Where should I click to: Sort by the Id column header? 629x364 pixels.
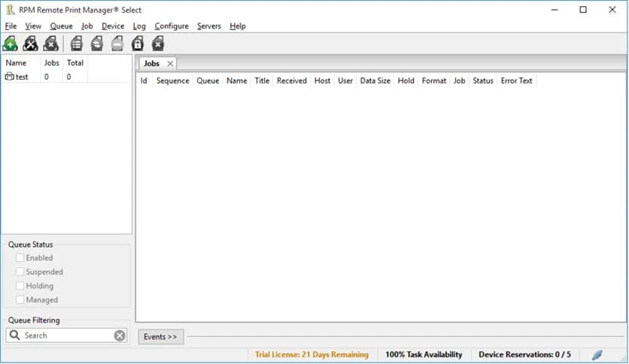pos(144,80)
